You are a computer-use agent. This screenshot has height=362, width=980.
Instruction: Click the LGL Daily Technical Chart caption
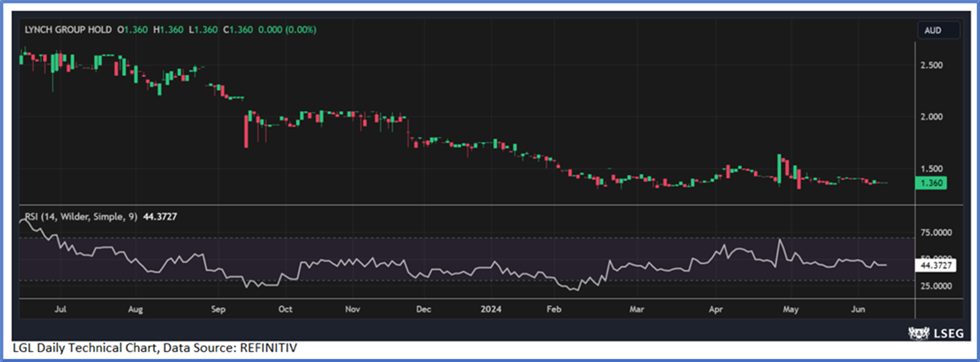159,348
